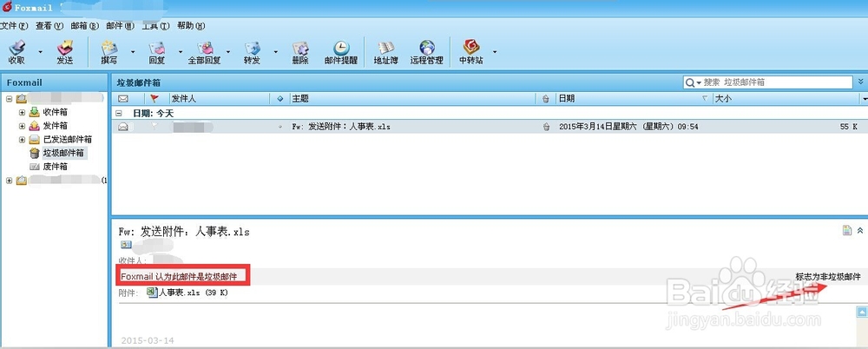
Task: Click 标志为非垃圾邮件 to unmark spam
Action: (x=828, y=276)
